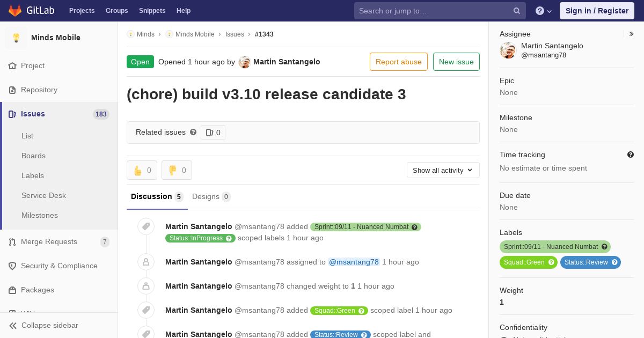
Task: Add a thumbs down reaction
Action: (177, 170)
